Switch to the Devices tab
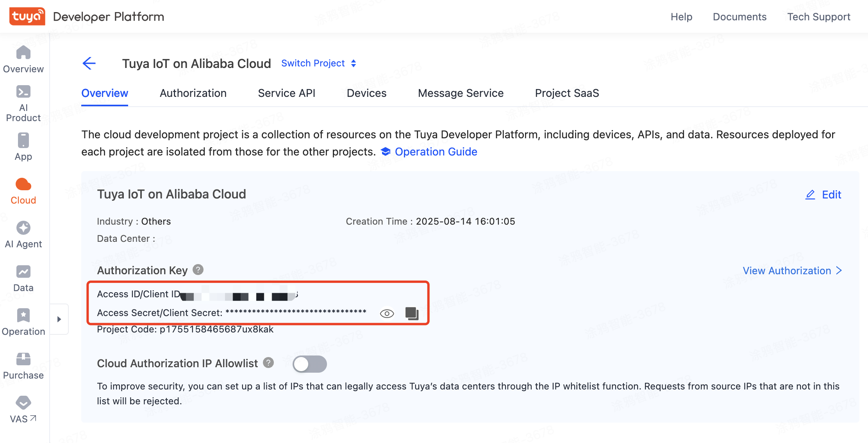 tap(366, 93)
